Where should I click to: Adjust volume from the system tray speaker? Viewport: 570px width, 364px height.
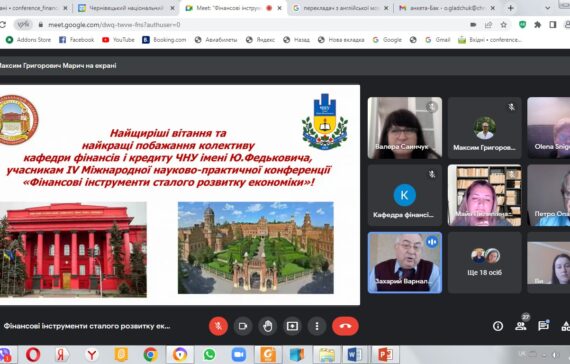(554, 354)
